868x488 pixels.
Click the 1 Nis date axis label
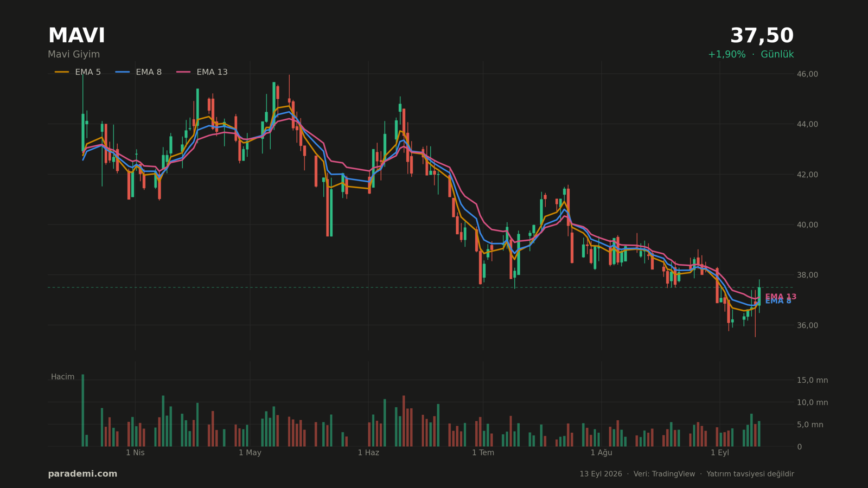coord(135,453)
